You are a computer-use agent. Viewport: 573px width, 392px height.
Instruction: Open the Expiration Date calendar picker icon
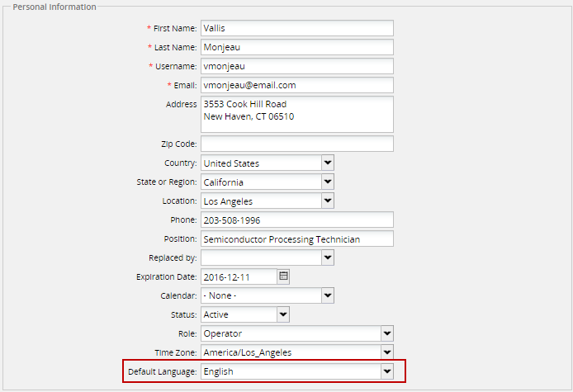[283, 276]
